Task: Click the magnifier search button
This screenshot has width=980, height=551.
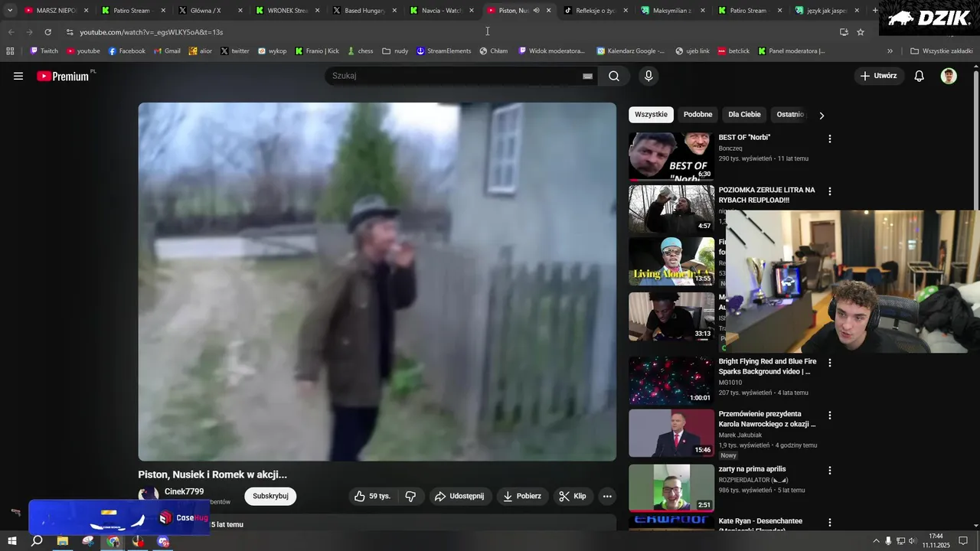Action: pyautogui.click(x=614, y=76)
